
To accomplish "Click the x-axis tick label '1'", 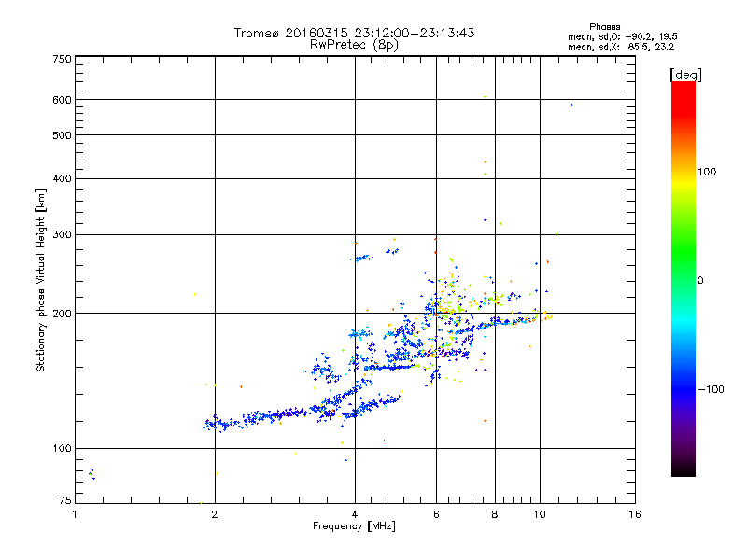I will (75, 515).
